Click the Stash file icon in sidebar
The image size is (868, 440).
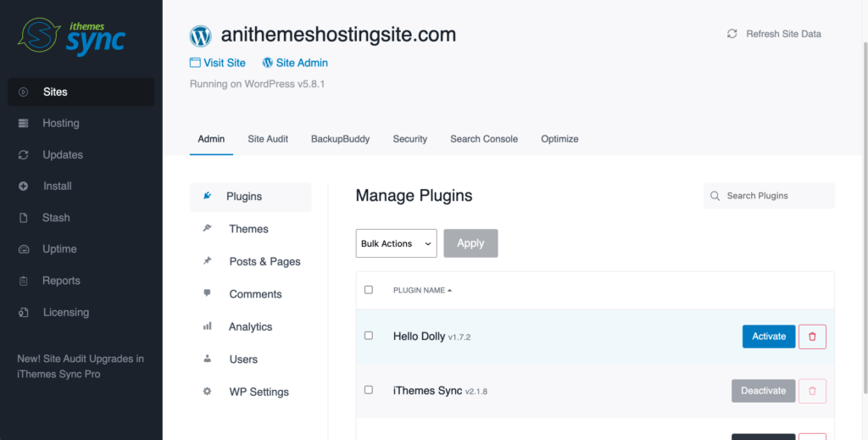click(x=24, y=218)
